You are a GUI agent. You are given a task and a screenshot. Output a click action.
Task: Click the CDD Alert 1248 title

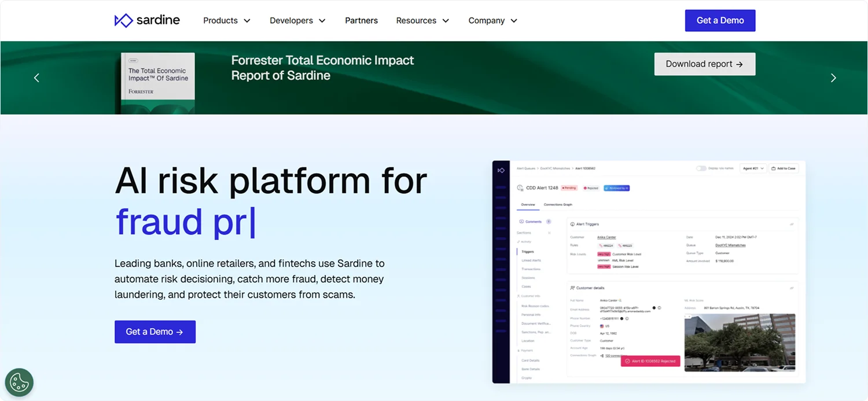(541, 188)
